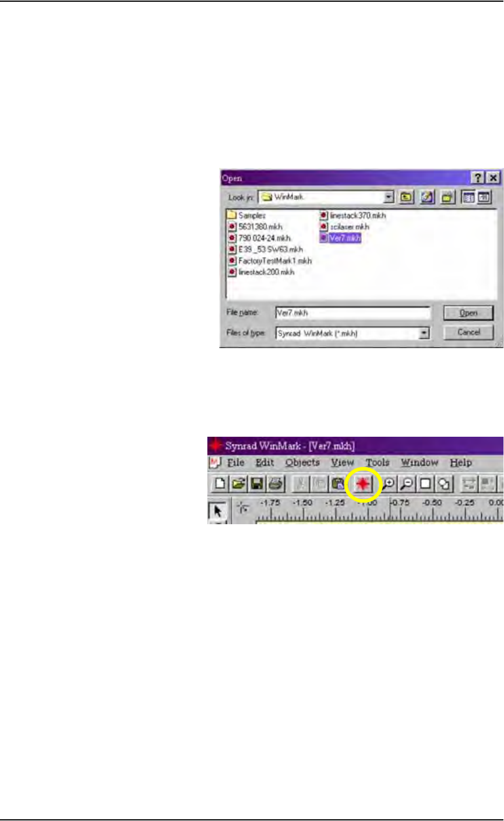Select the arrow pointer tool

click(x=218, y=511)
